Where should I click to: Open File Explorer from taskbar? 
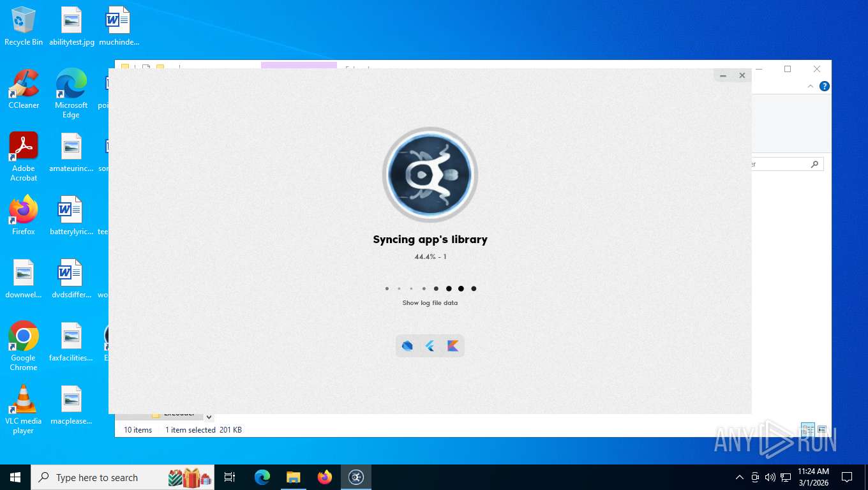pyautogui.click(x=294, y=477)
